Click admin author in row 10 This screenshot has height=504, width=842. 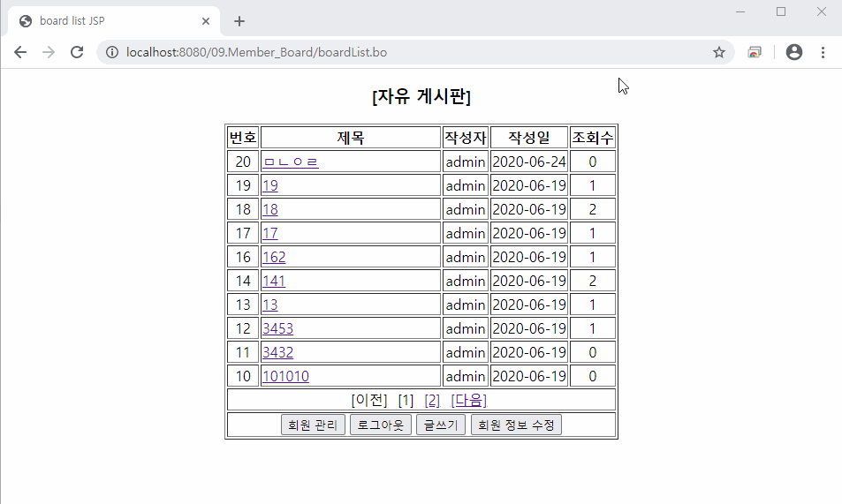tap(466, 376)
